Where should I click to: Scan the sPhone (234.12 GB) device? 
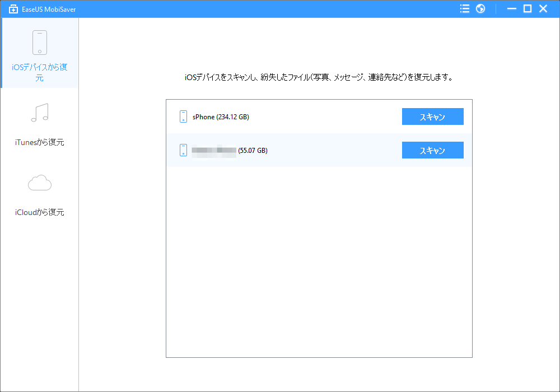432,116
